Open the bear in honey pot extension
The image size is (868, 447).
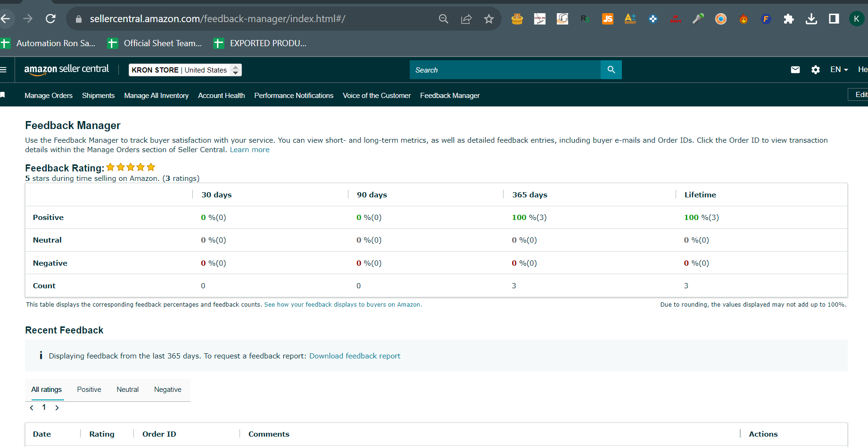tap(517, 19)
